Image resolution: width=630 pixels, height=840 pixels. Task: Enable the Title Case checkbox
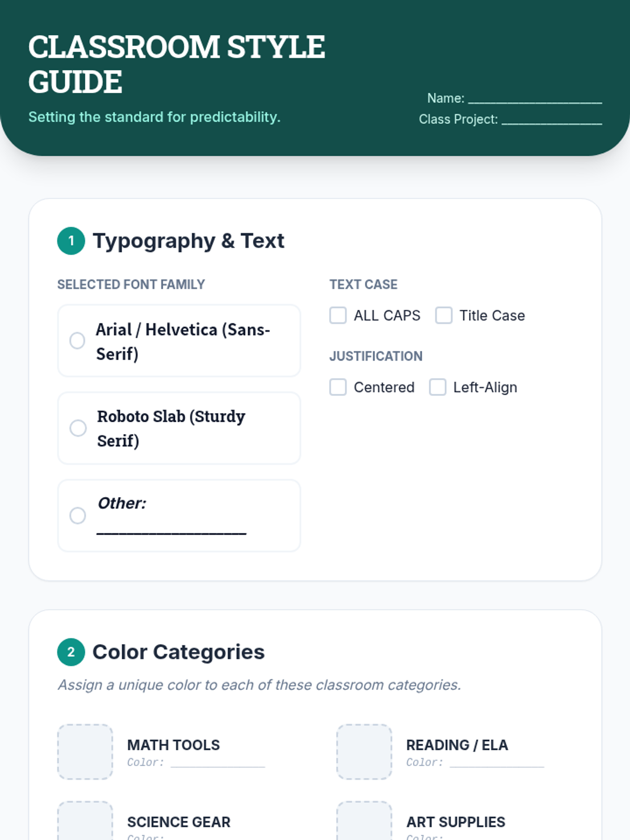point(444,316)
